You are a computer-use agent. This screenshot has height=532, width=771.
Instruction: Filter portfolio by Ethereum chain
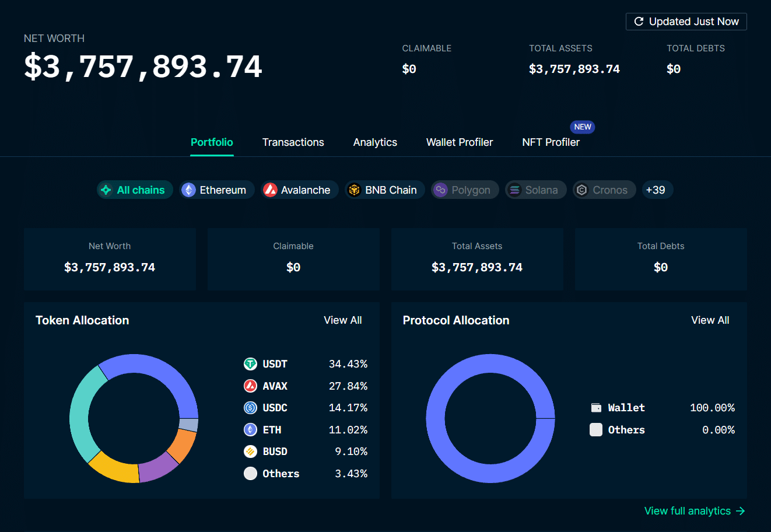217,190
